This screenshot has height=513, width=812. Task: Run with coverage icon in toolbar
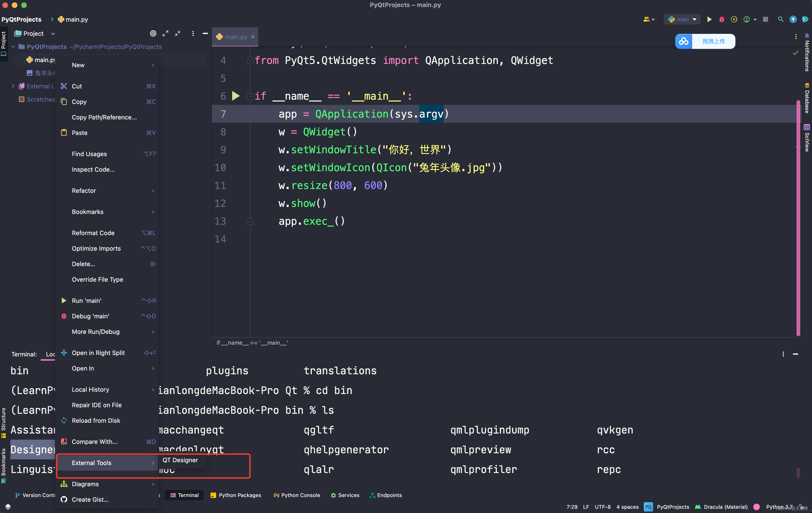click(x=734, y=19)
